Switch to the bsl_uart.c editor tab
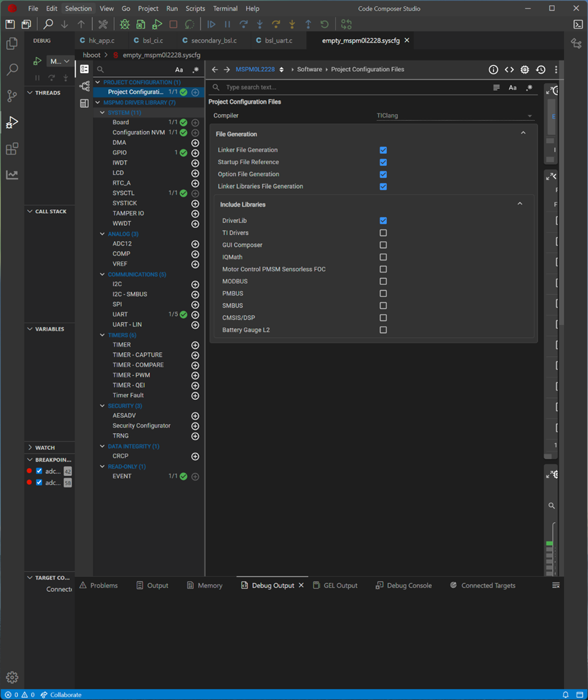 278,41
